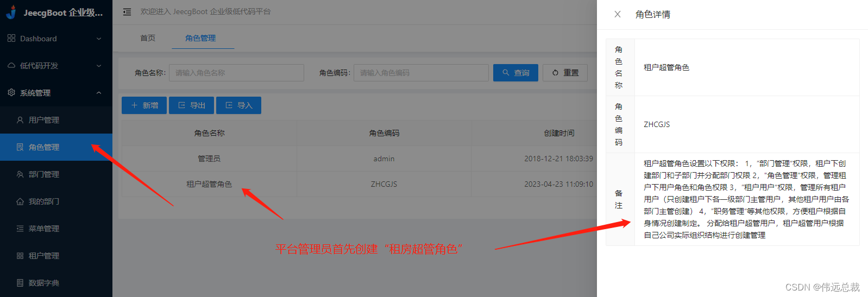The height and width of the screenshot is (297, 868).
Task: Click the 部门管理 team icon
Action: click(20, 174)
